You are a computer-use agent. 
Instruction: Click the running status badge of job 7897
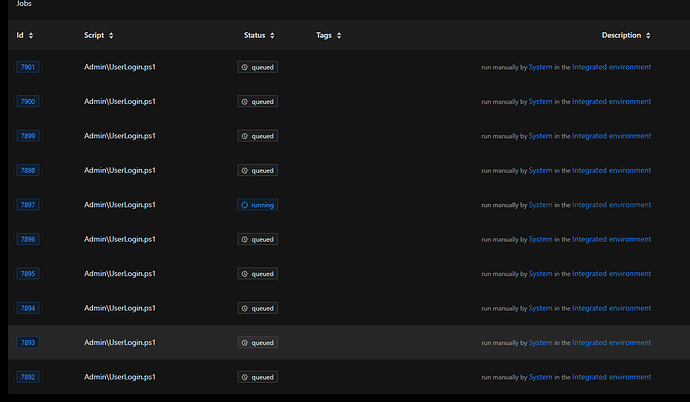258,205
